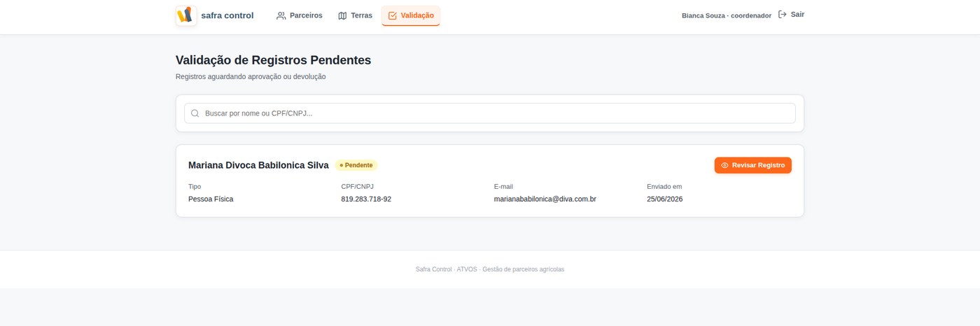This screenshot has height=326, width=980.
Task: Click the Sair logout arrow icon
Action: (x=783, y=14)
